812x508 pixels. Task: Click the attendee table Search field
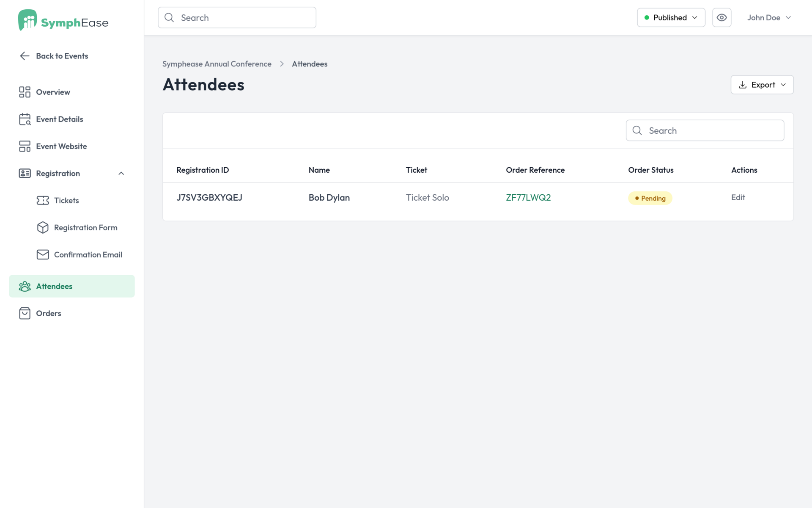(x=705, y=130)
